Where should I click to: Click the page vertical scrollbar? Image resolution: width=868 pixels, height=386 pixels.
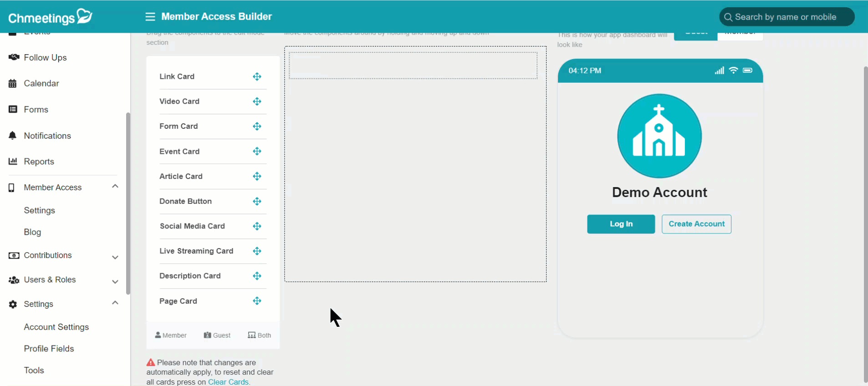(865, 224)
